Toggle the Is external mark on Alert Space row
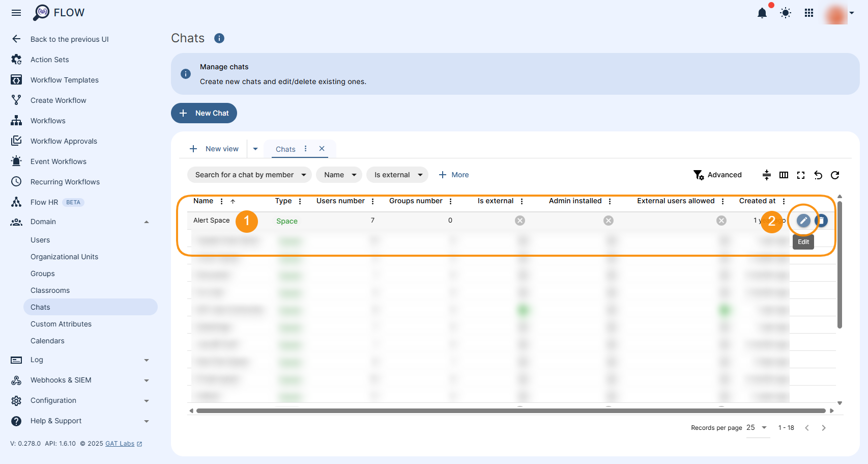 click(x=519, y=221)
